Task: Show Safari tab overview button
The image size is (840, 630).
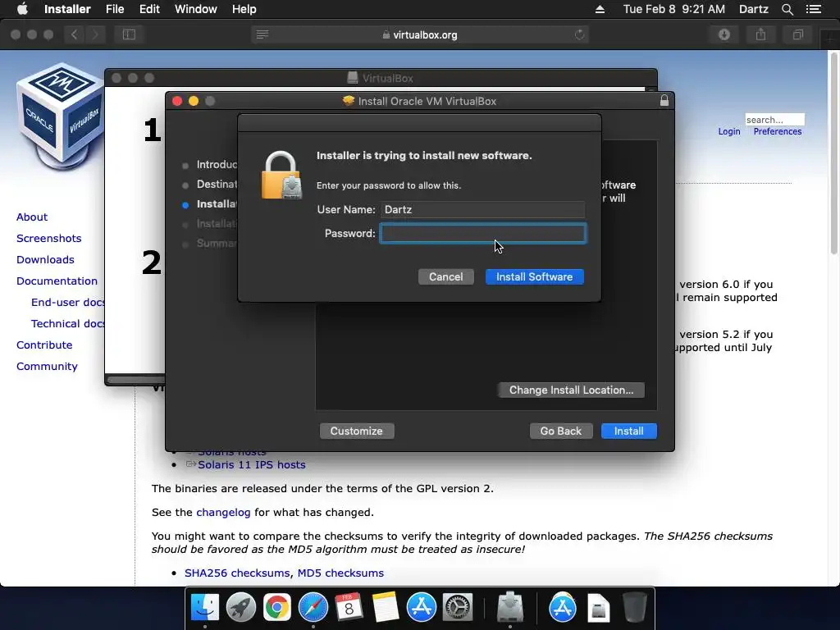Action: coord(797,34)
